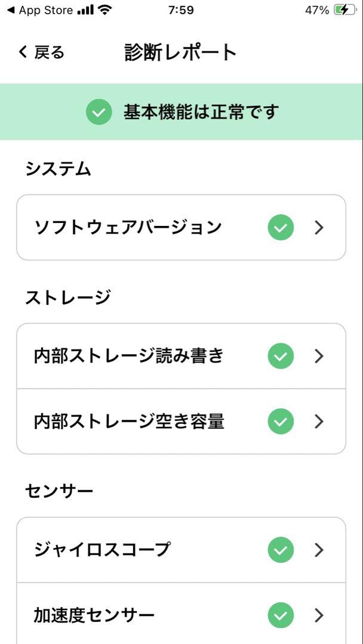Viewport: 363px width, 644px height.
Task: Tap the battery charging icon in status bar
Action: (x=345, y=10)
